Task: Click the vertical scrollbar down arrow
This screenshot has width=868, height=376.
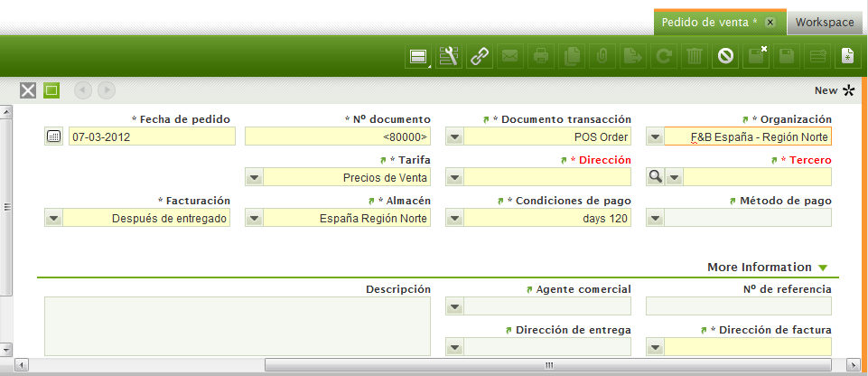Action: (x=6, y=350)
